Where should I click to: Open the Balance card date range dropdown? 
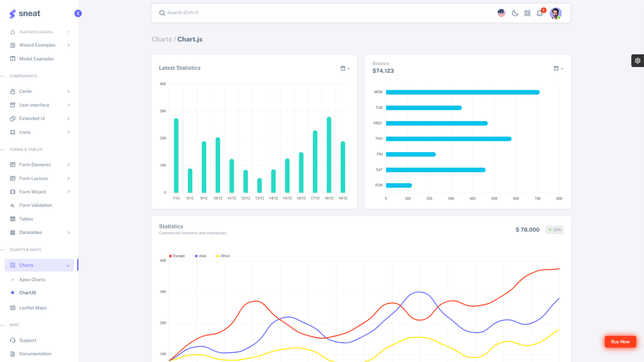point(557,68)
